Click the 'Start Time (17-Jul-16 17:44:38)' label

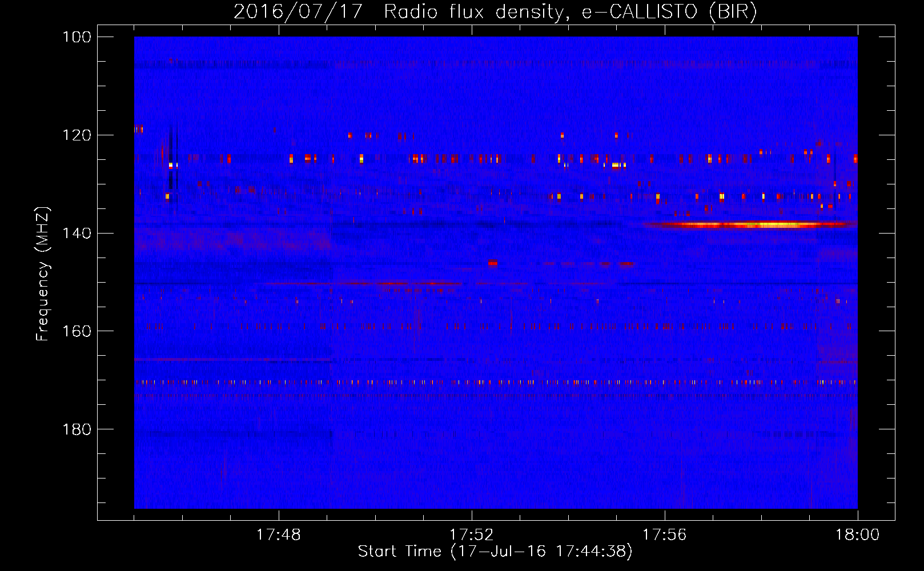pyautogui.click(x=495, y=552)
